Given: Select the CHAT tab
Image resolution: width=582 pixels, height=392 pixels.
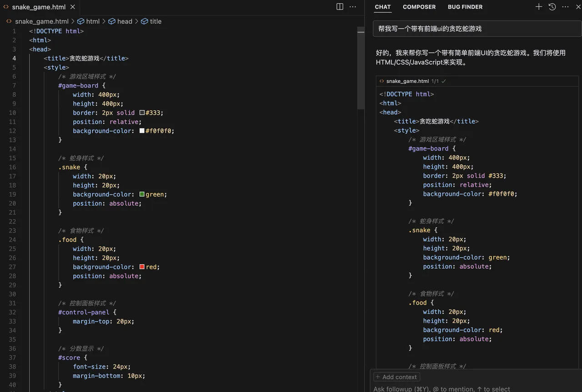Looking at the screenshot, I should pyautogui.click(x=383, y=7).
